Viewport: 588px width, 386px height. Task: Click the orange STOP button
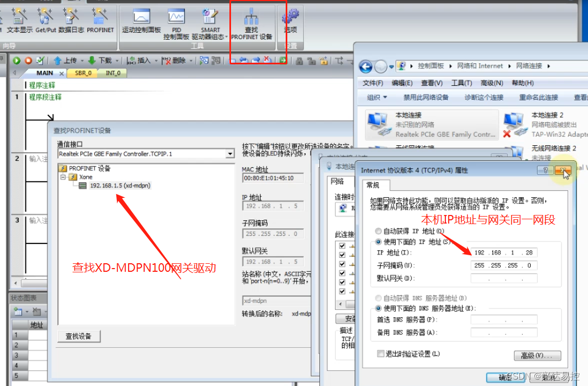point(28,61)
